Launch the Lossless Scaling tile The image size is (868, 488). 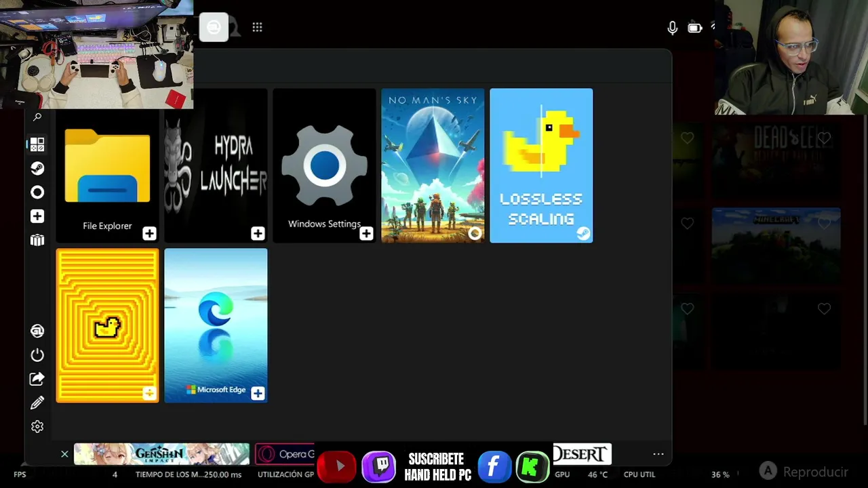[541, 165]
